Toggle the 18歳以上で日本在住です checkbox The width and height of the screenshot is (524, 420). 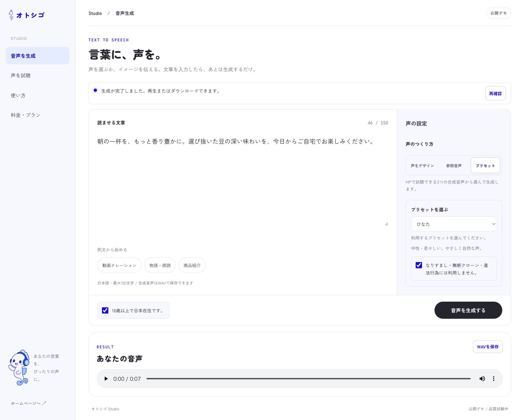[x=105, y=310]
